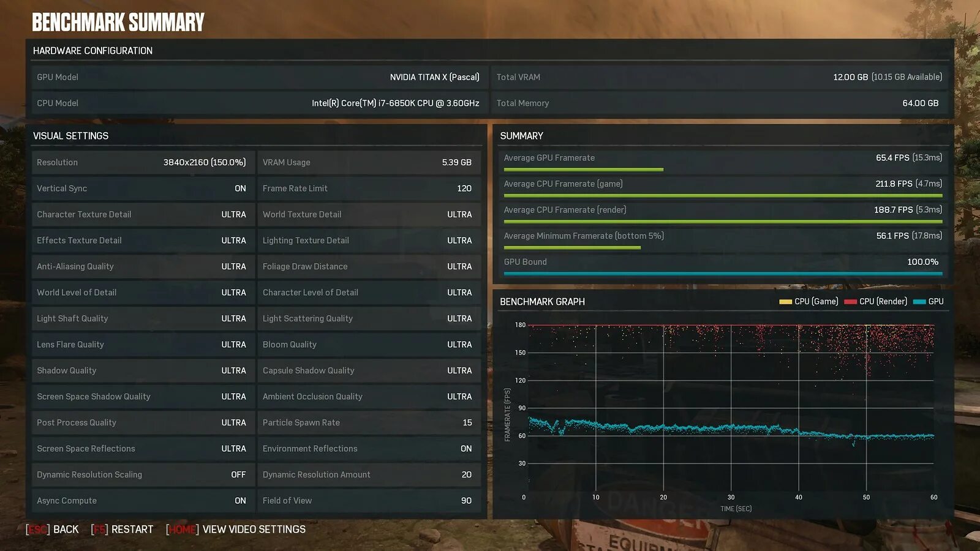This screenshot has width=980, height=551.
Task: Click the TIME (SEC) axis label
Action: click(x=736, y=509)
